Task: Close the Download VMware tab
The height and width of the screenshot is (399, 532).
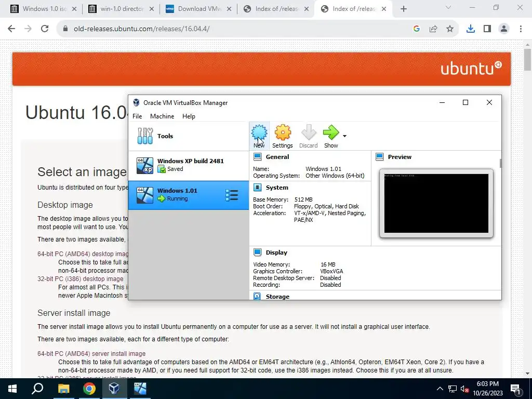Action: pos(229,9)
